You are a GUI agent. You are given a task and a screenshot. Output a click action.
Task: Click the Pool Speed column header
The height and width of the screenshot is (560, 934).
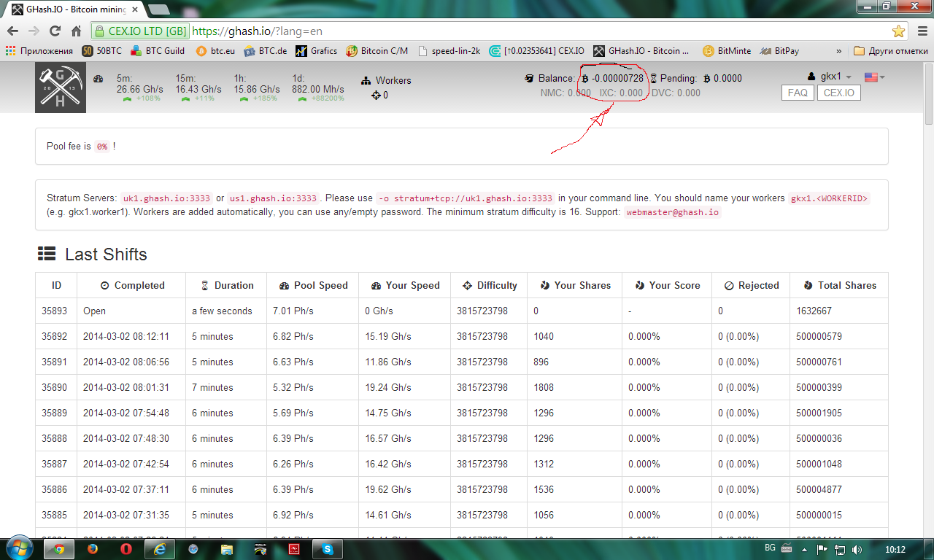point(314,285)
